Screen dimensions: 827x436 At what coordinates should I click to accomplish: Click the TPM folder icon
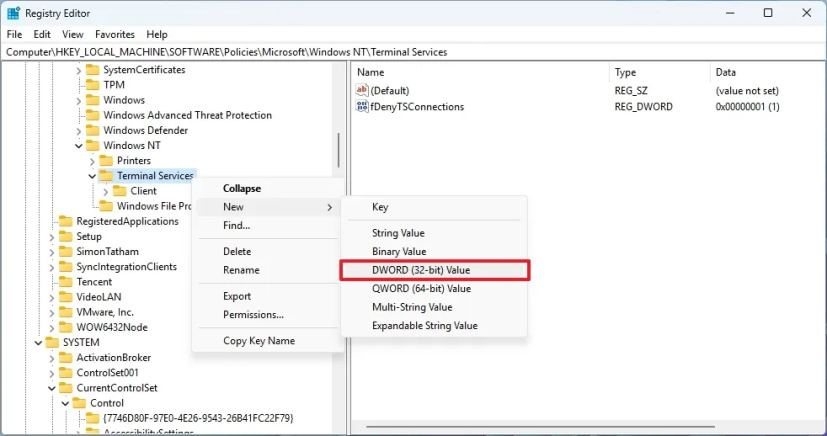pyautogui.click(x=93, y=85)
